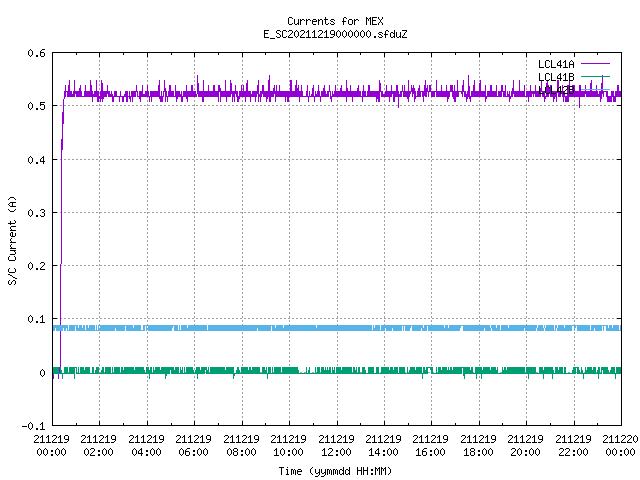This screenshot has height=480, width=640.
Task: Click the x-axis time label 12:00
Action: tap(336, 452)
